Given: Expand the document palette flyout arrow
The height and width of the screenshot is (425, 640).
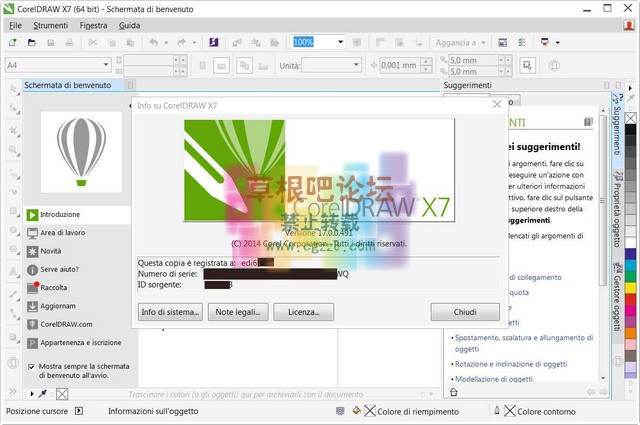Looking at the screenshot, I should point(31,394).
